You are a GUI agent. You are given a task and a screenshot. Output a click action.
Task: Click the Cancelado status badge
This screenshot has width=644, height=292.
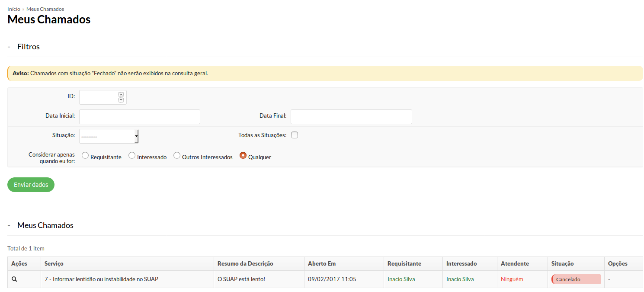(576, 279)
